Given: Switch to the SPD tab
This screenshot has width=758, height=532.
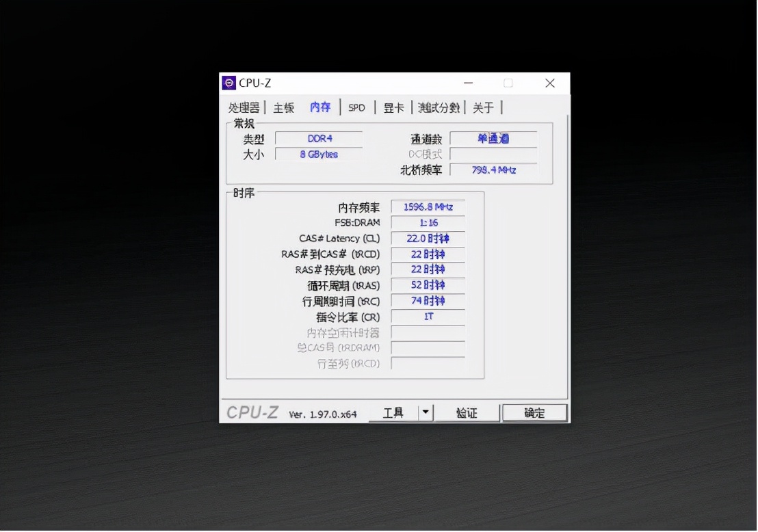Looking at the screenshot, I should click(x=356, y=107).
